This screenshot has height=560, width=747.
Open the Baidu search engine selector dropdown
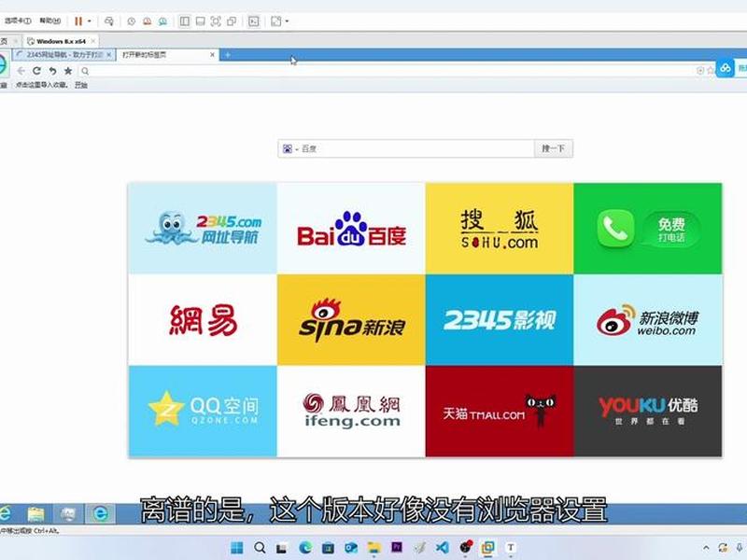290,149
